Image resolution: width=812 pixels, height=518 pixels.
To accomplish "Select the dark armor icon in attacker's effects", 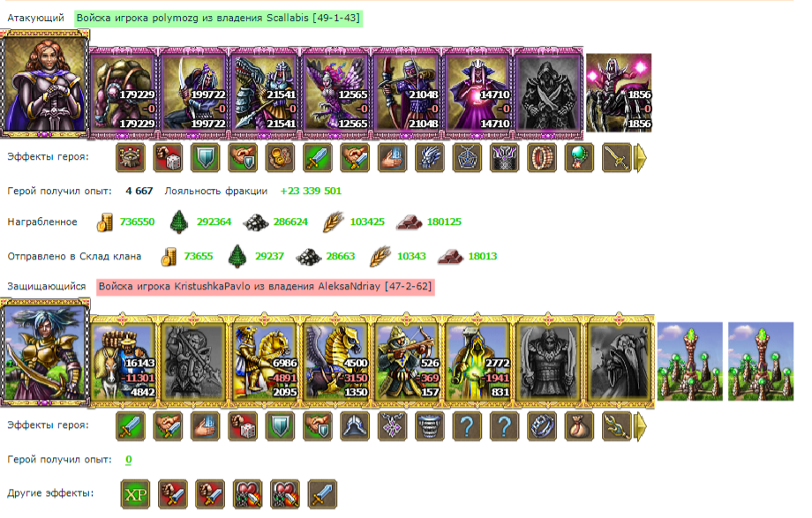I will coord(504,157).
